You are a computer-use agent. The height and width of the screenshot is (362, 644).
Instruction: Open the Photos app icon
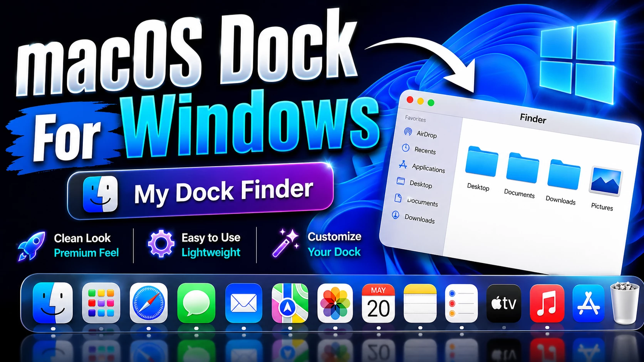coord(335,303)
